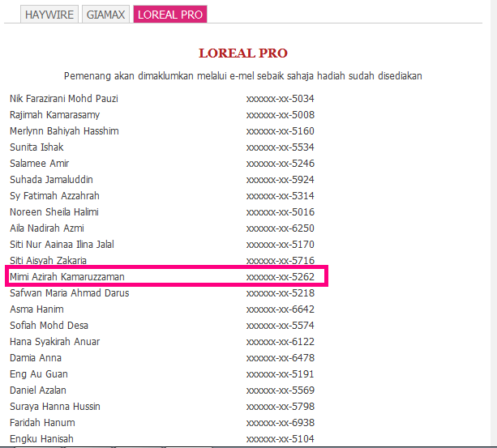Image resolution: width=497 pixels, height=448 pixels.
Task: Select ID number ending in 5034
Action: [280, 99]
